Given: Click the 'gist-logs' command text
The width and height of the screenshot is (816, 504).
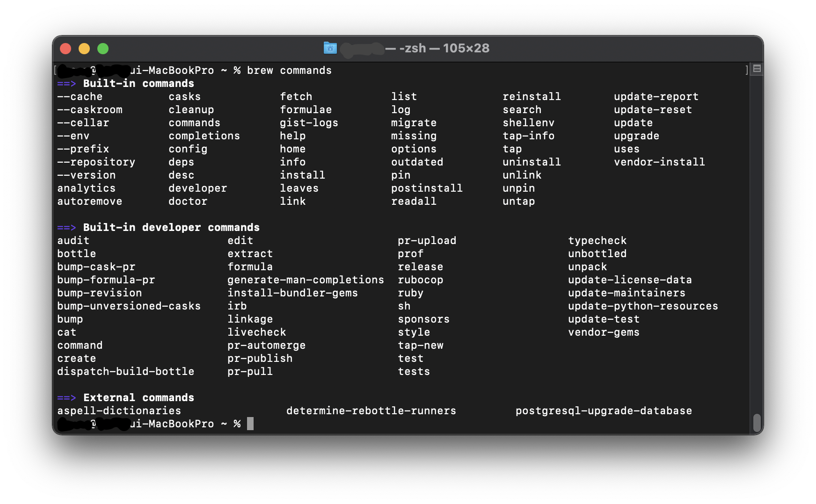Looking at the screenshot, I should click(x=309, y=123).
